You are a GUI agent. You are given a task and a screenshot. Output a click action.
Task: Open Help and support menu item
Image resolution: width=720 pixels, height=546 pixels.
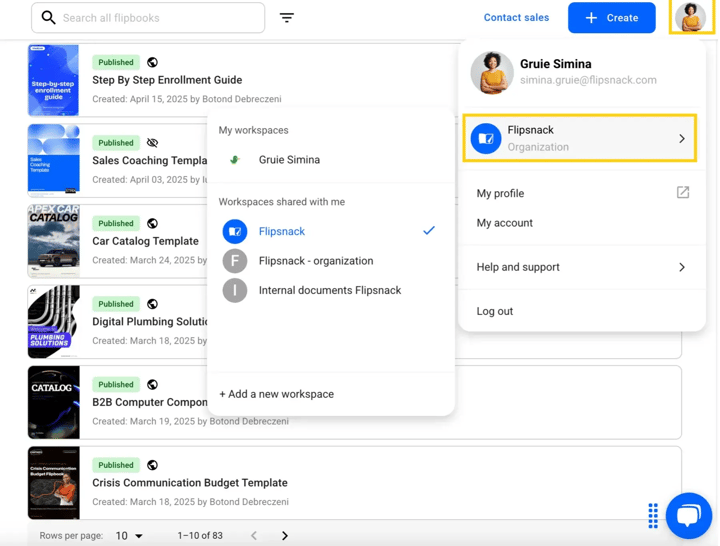582,267
